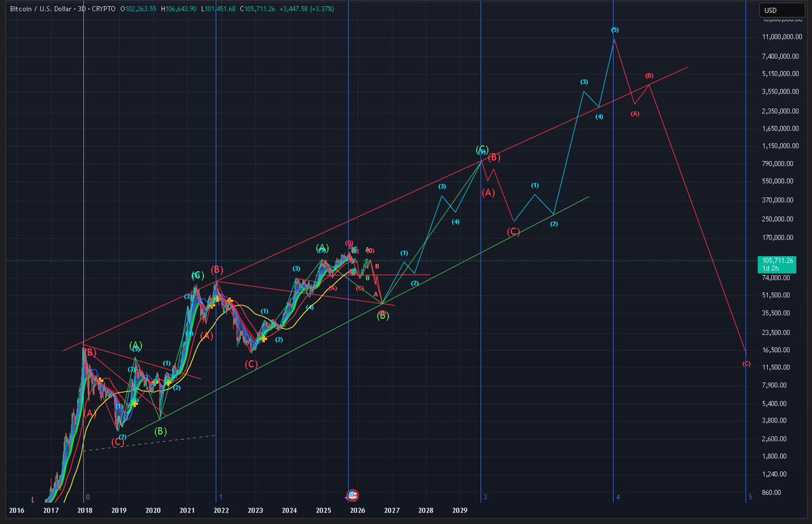This screenshot has width=812, height=524.
Task: Click the 2020 label on time axis
Action: click(x=153, y=510)
